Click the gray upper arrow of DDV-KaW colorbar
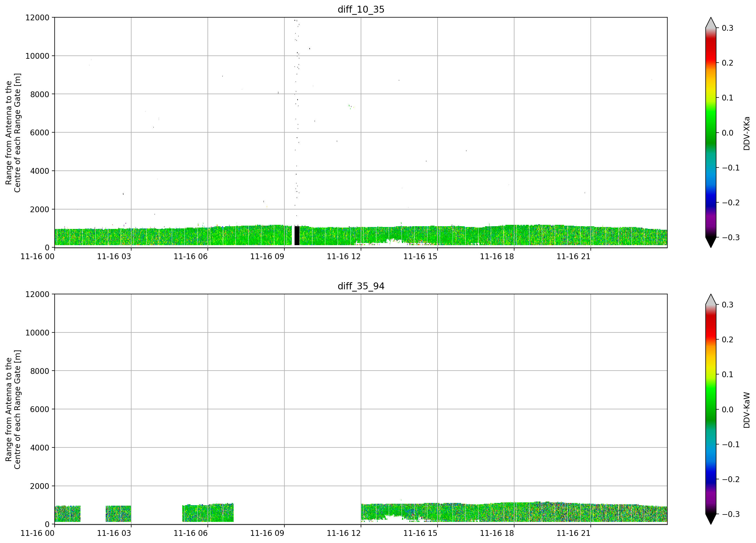Screen dimensions: 756x543 pyautogui.click(x=711, y=300)
